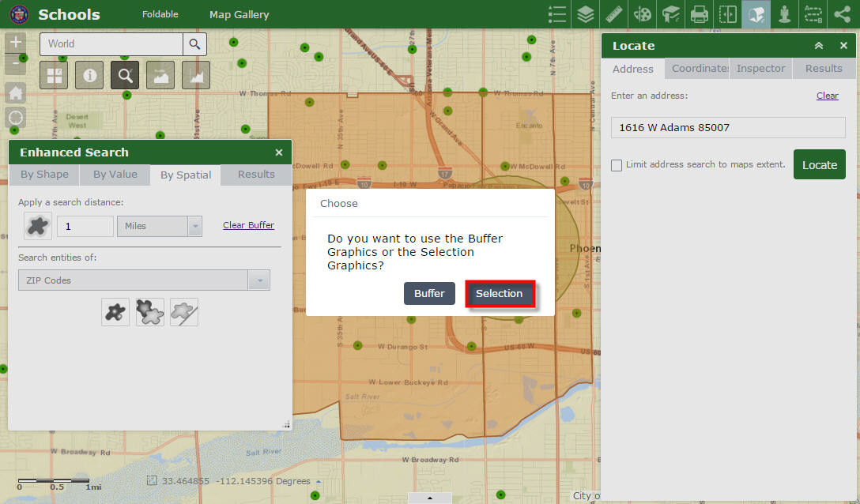
Task: Open Enhanced Search Results tab
Action: pos(256,175)
